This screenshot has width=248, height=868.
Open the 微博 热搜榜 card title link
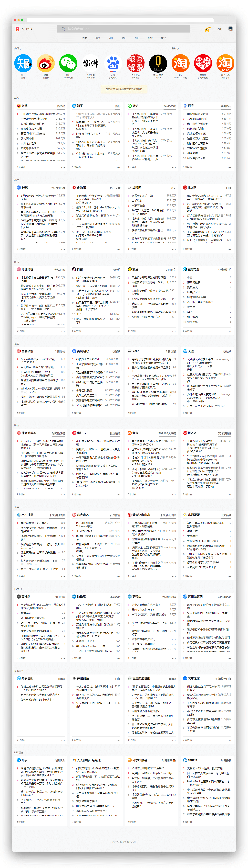pyautogui.click(x=61, y=106)
